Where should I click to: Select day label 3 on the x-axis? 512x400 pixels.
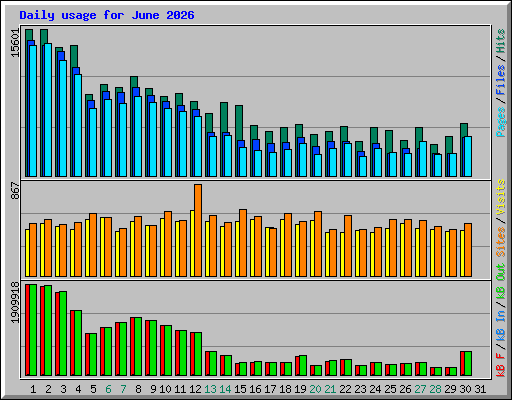point(63,389)
